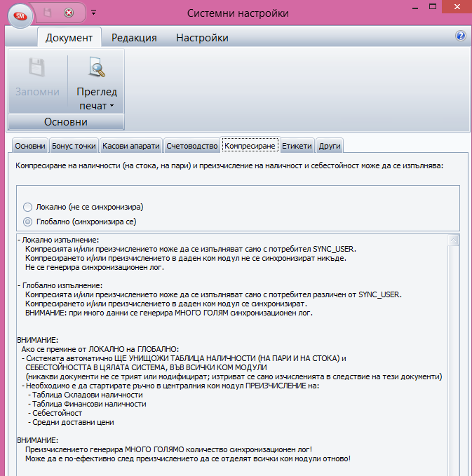This screenshot has height=476, width=472.
Task: Click the Основни ribbon group label
Action: click(66, 122)
